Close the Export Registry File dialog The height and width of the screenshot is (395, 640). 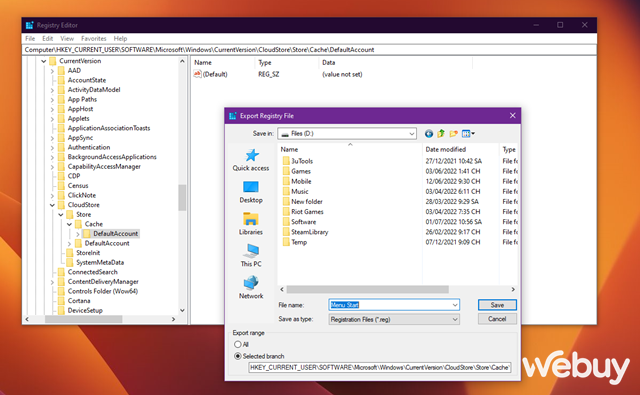(513, 115)
